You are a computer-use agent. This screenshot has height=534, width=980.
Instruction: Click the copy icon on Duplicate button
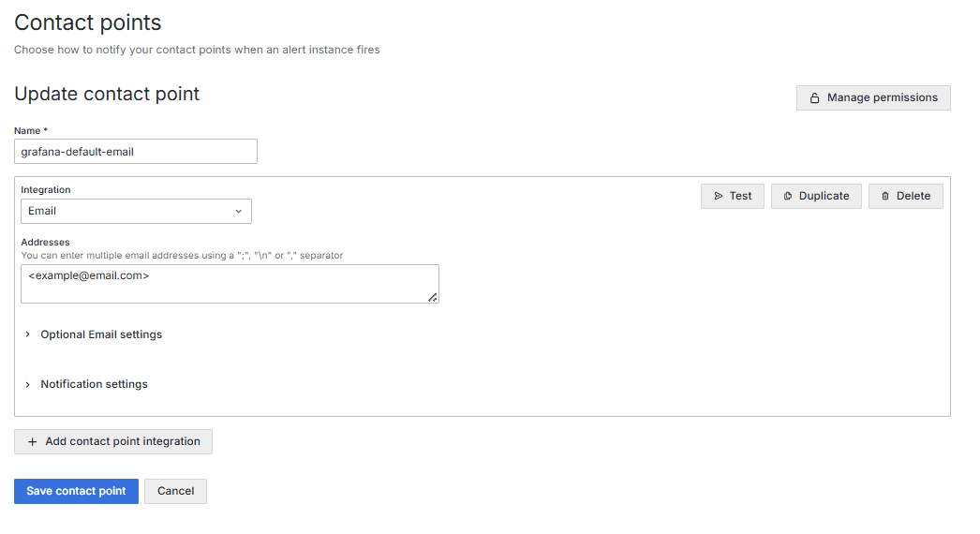tap(788, 197)
